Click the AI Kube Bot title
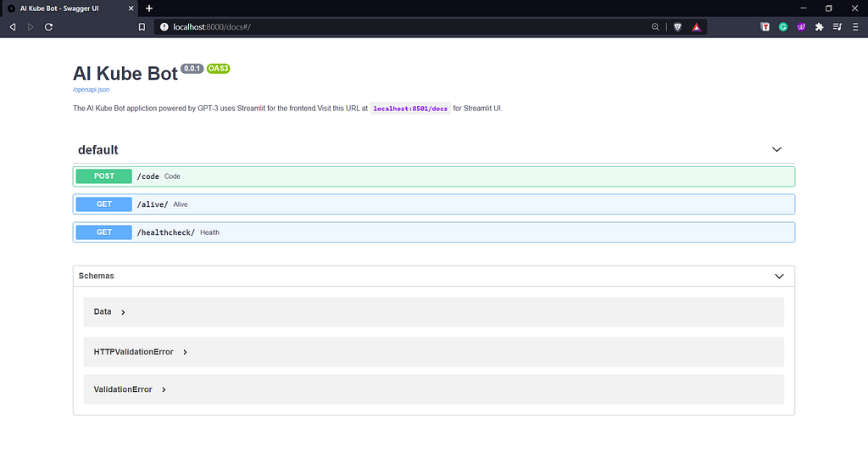This screenshot has width=868, height=464. pos(125,74)
